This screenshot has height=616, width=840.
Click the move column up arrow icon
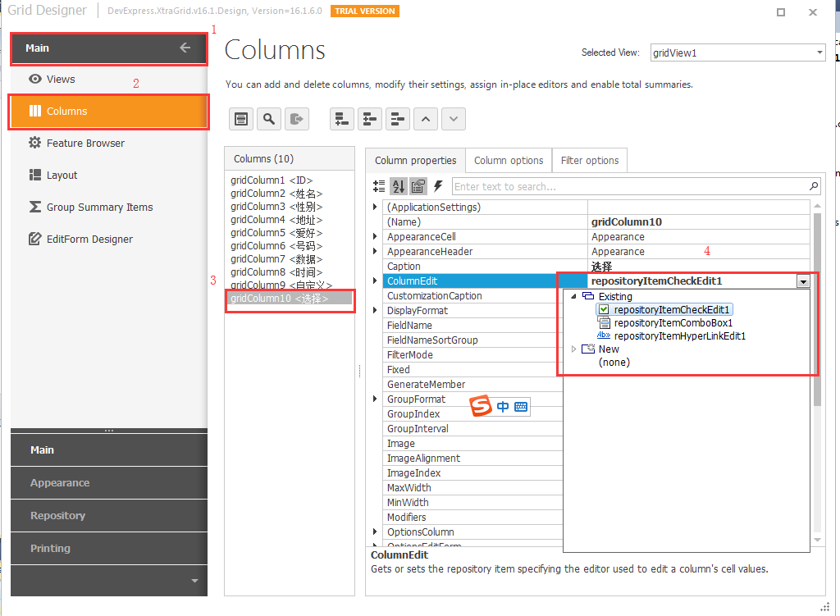pyautogui.click(x=426, y=119)
